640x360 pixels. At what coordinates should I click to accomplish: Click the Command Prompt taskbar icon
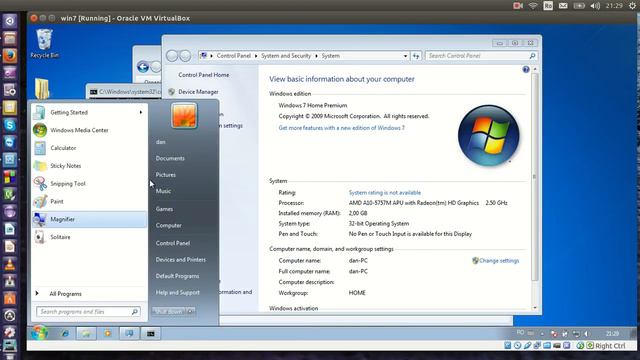click(151, 333)
